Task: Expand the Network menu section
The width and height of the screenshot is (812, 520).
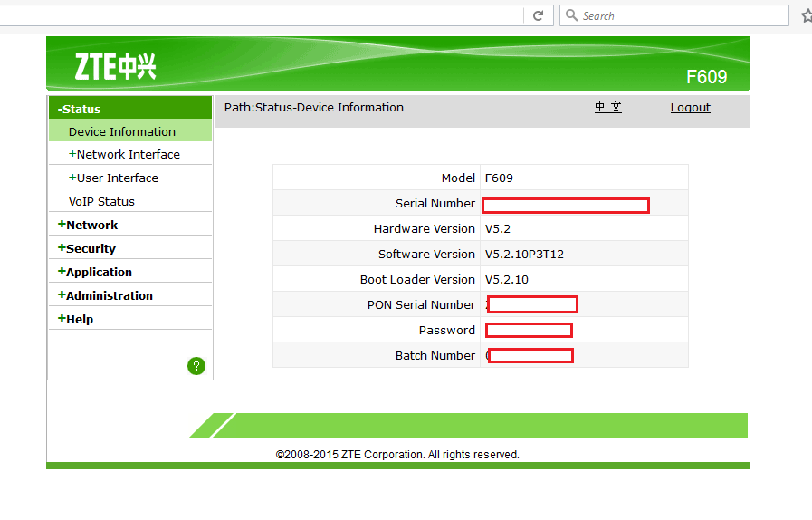Action: 88,225
